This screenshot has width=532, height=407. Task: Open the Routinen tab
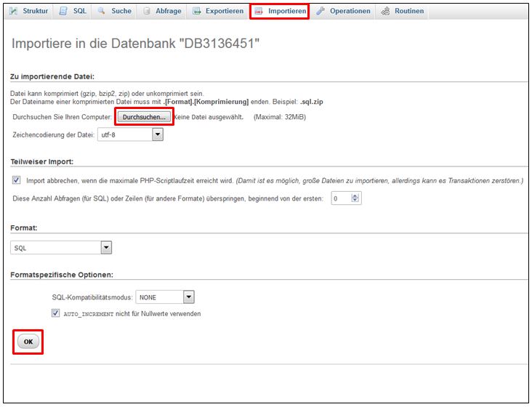[409, 11]
